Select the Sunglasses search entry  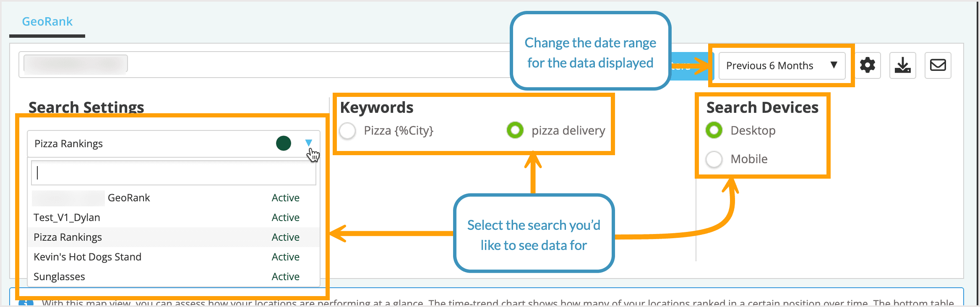[59, 276]
